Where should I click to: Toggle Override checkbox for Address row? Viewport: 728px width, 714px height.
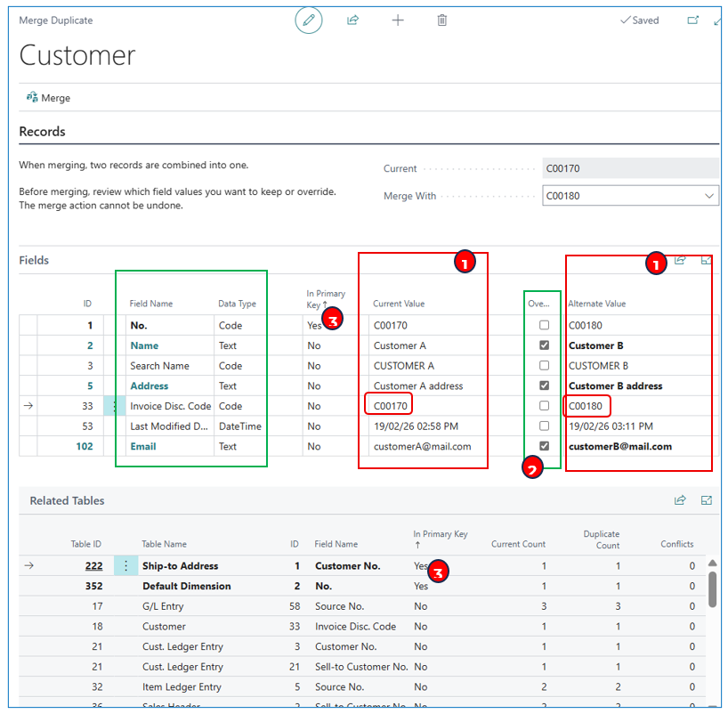point(544,386)
